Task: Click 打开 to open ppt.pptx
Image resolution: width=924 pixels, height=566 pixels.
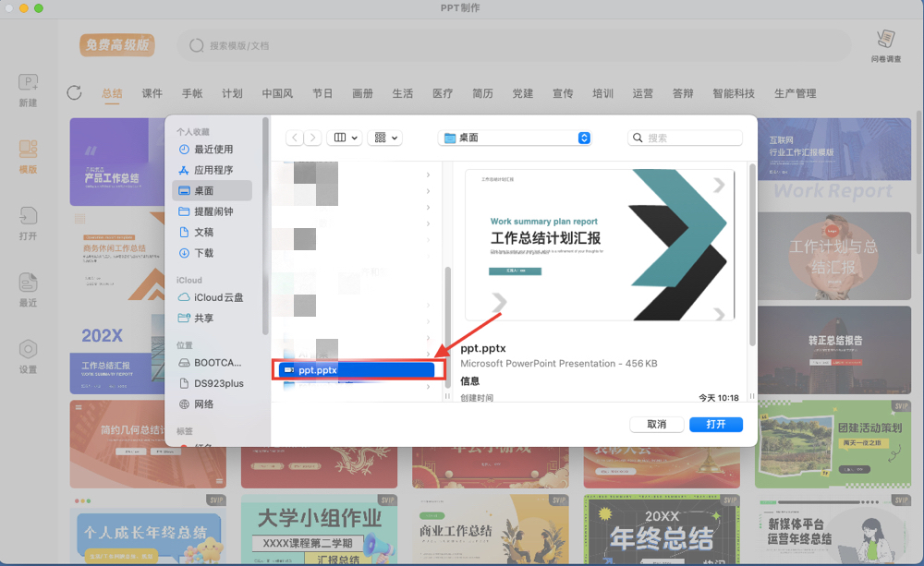Action: tap(715, 424)
